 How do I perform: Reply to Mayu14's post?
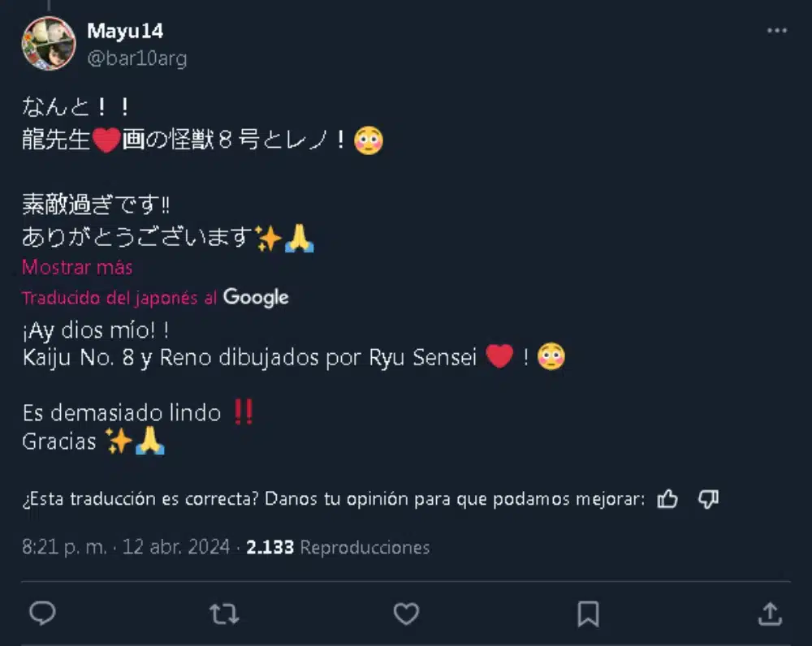(42, 614)
